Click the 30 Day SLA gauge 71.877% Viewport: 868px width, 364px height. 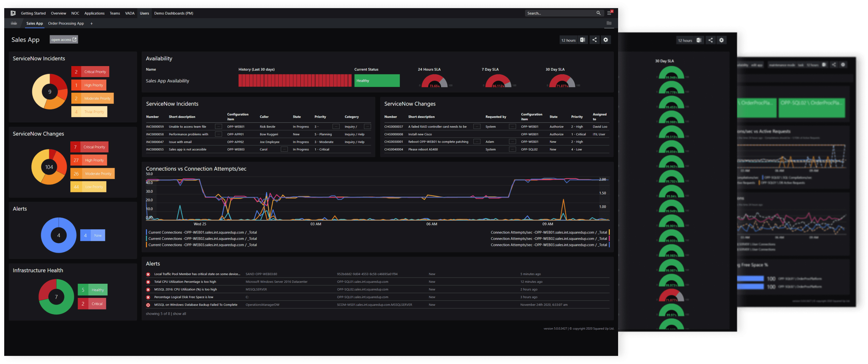(x=562, y=81)
